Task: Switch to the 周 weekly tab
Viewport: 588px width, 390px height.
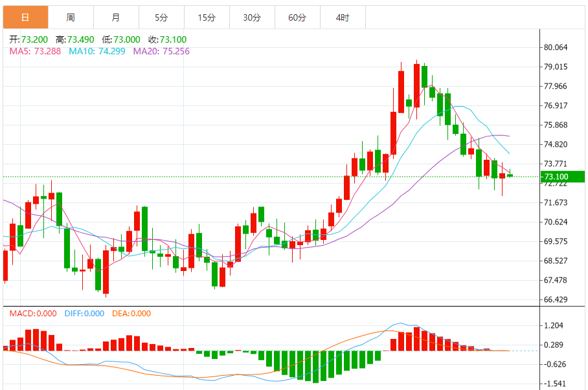Action: (x=71, y=17)
